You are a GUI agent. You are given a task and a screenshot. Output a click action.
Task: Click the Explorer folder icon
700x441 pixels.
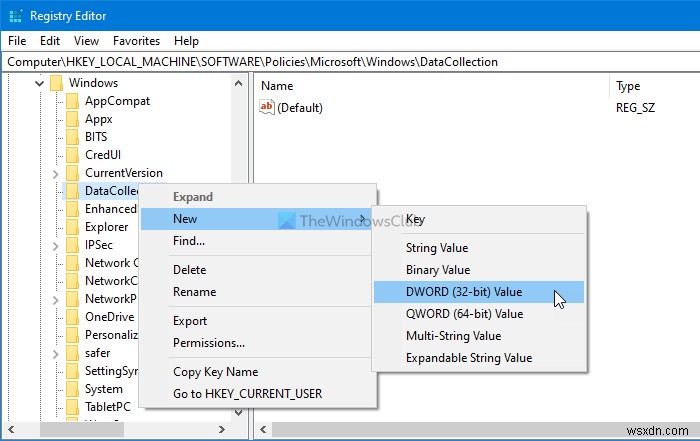point(72,227)
